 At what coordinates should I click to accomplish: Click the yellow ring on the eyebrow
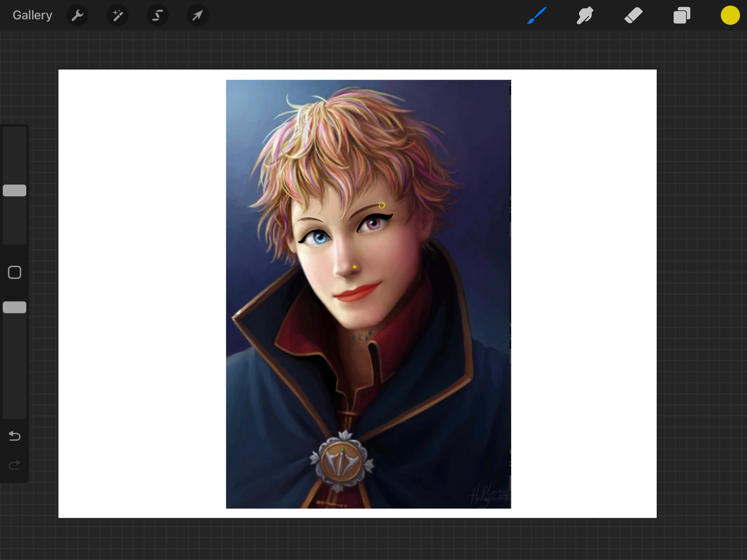coord(381,205)
